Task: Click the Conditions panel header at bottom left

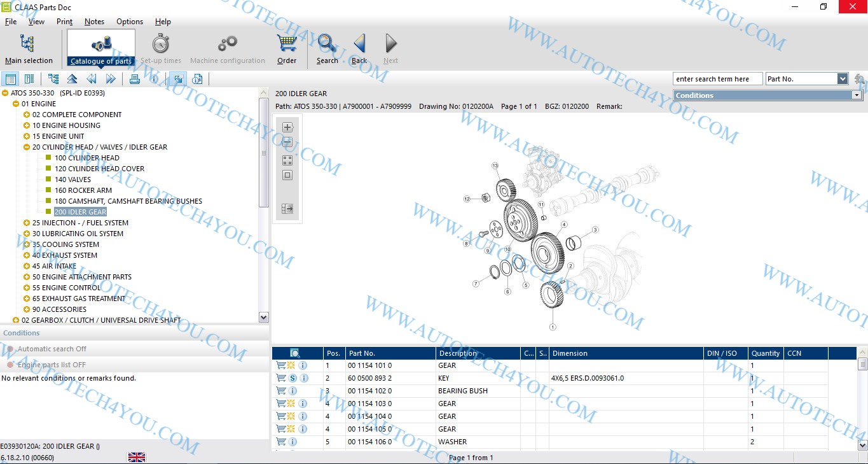Action: tap(135, 333)
